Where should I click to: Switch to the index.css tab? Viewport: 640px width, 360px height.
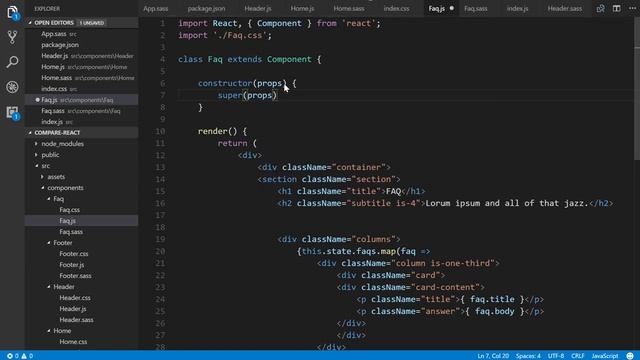(396, 8)
